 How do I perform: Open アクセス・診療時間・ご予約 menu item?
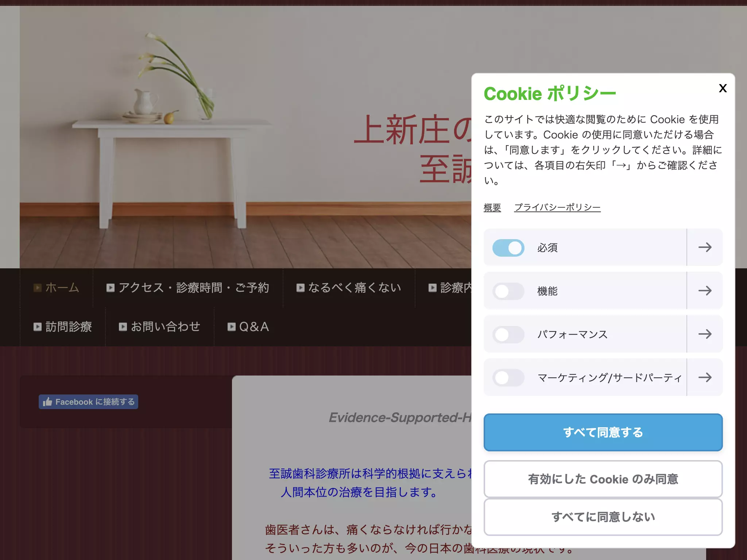[x=187, y=288]
